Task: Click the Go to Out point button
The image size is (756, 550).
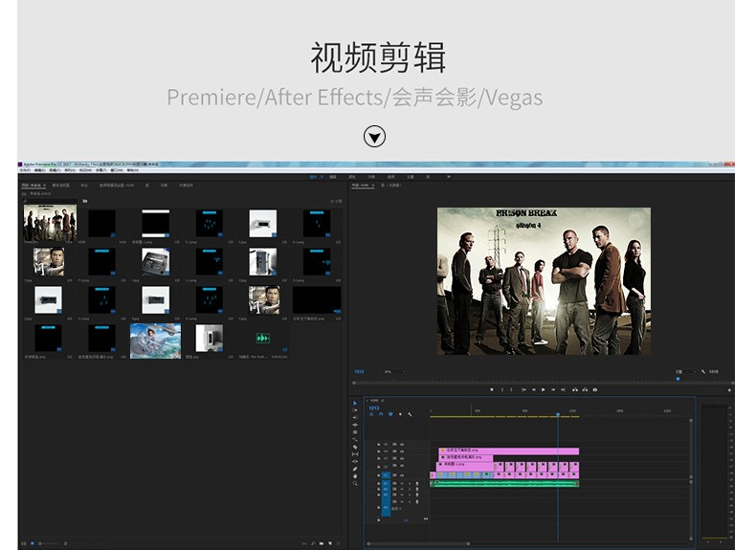Action: 563,389
